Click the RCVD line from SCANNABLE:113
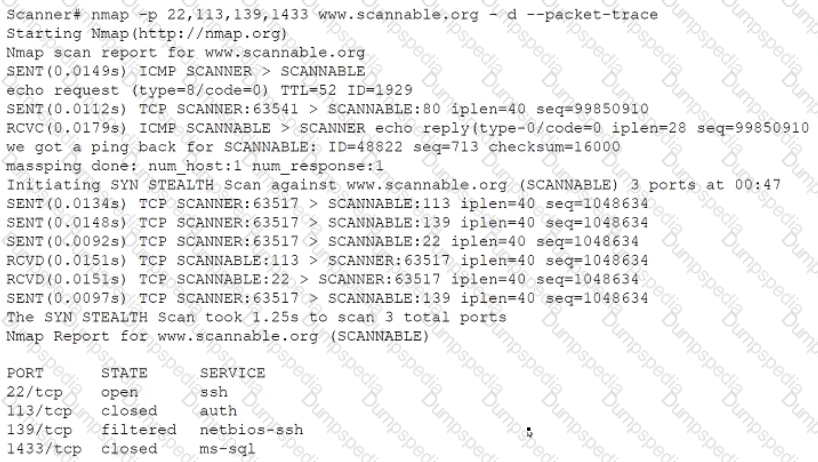Viewport: 818px width, 462px height. click(327, 261)
